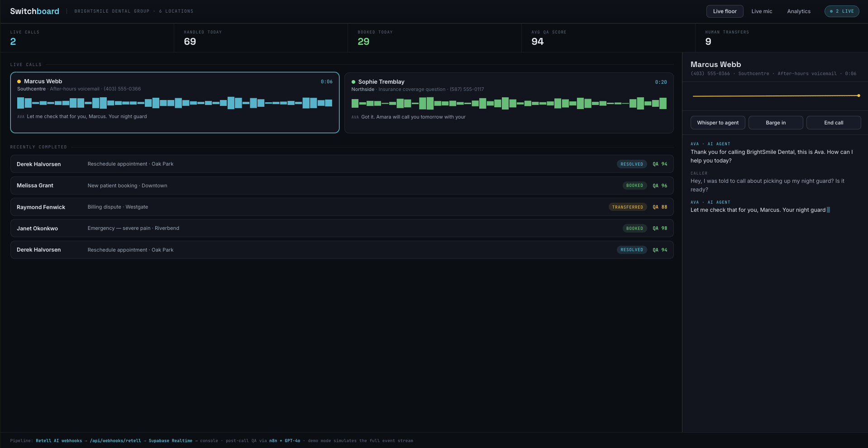Click the 0:20 call timer on Sophie's card

click(x=661, y=82)
